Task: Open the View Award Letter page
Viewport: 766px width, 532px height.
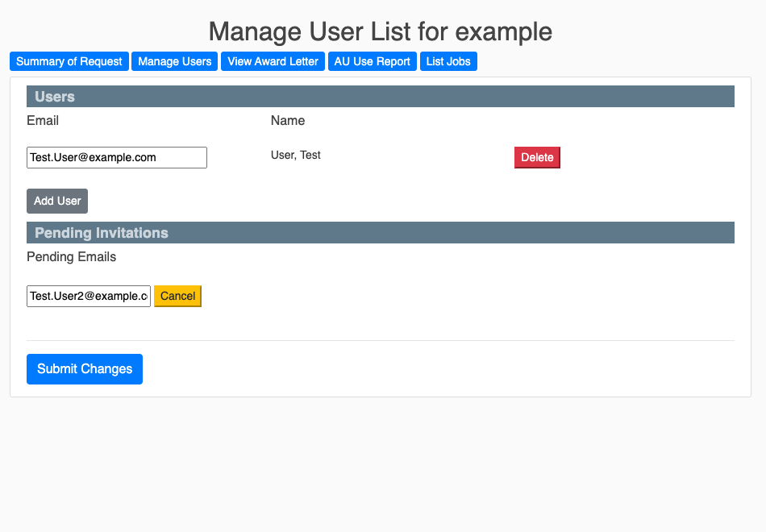Action: (273, 61)
